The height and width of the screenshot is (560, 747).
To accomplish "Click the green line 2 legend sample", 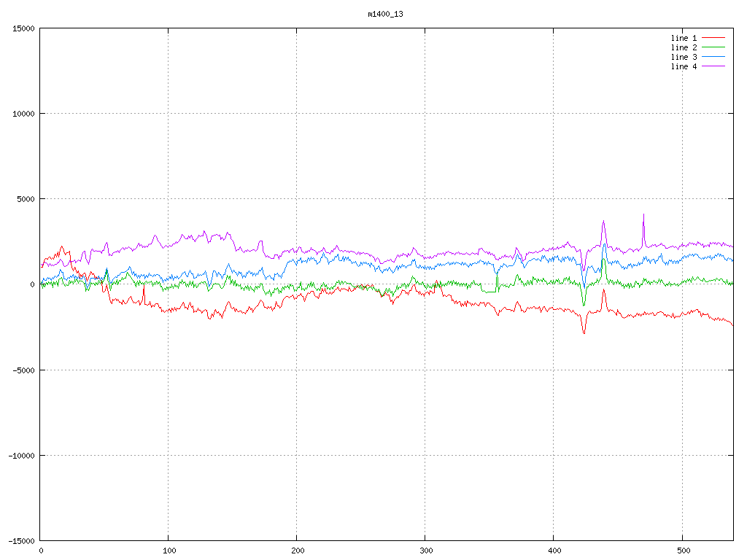I will point(713,47).
